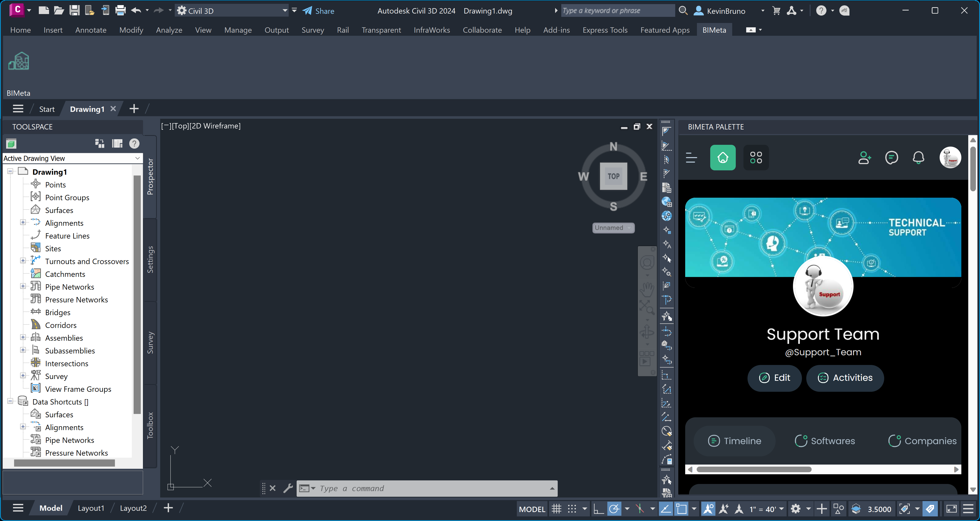
Task: Click the Edit button on Support Team profile
Action: click(775, 378)
